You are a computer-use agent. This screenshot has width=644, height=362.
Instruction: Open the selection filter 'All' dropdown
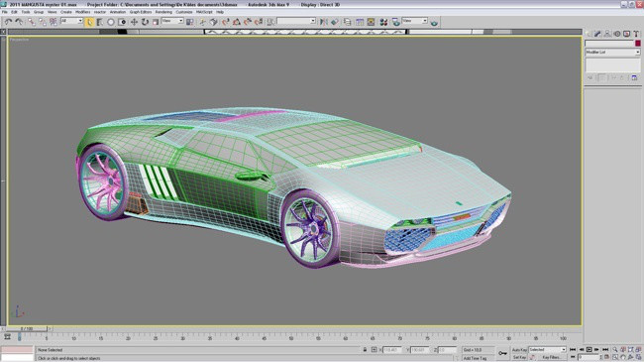(71, 21)
